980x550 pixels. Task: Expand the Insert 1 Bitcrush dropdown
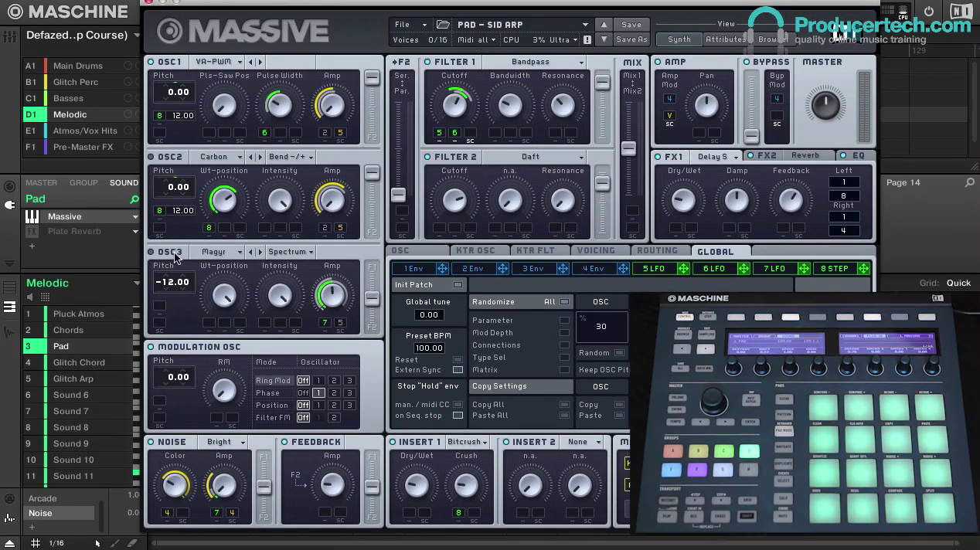(x=468, y=442)
